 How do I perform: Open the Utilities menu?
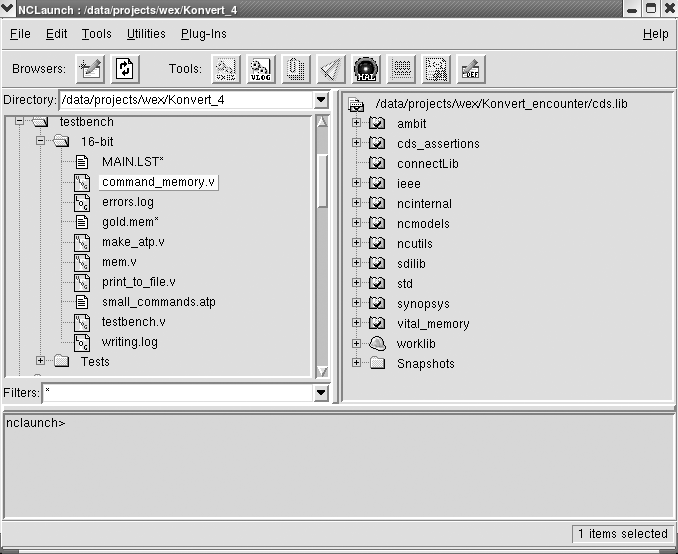pos(146,34)
